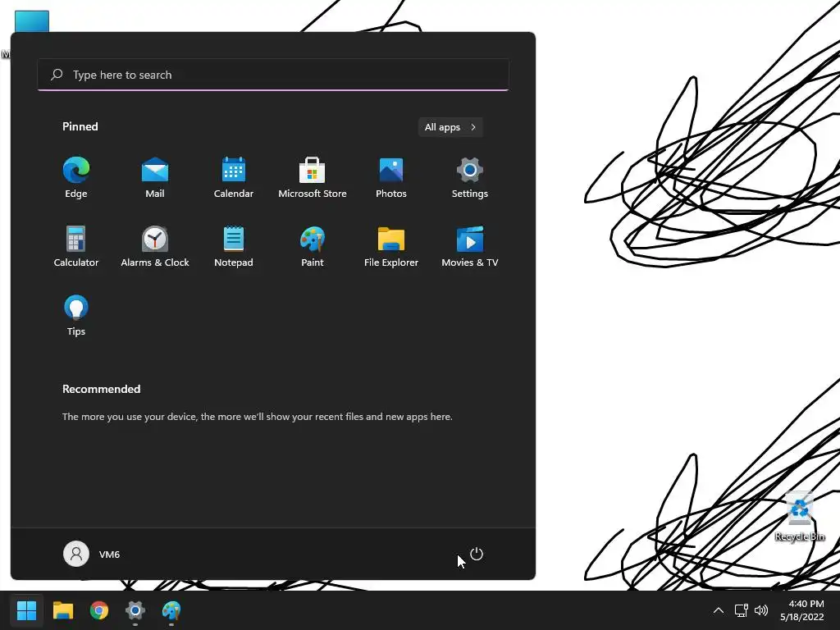Open Settings from the pinned apps
840x630 pixels.
[x=470, y=178]
